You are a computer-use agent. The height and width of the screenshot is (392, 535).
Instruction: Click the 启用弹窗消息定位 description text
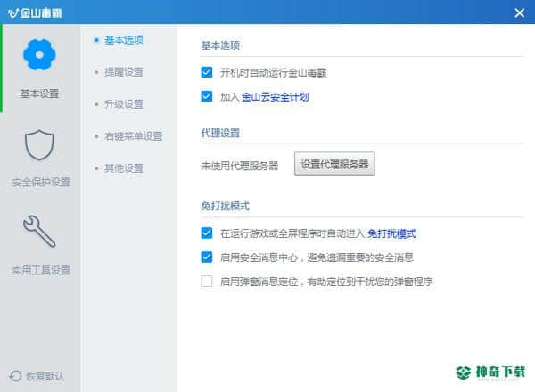326,282
